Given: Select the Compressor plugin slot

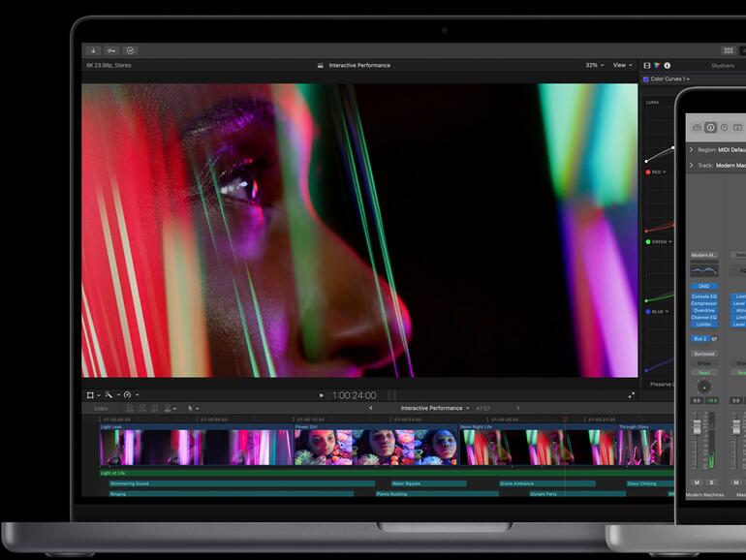Looking at the screenshot, I should (704, 303).
